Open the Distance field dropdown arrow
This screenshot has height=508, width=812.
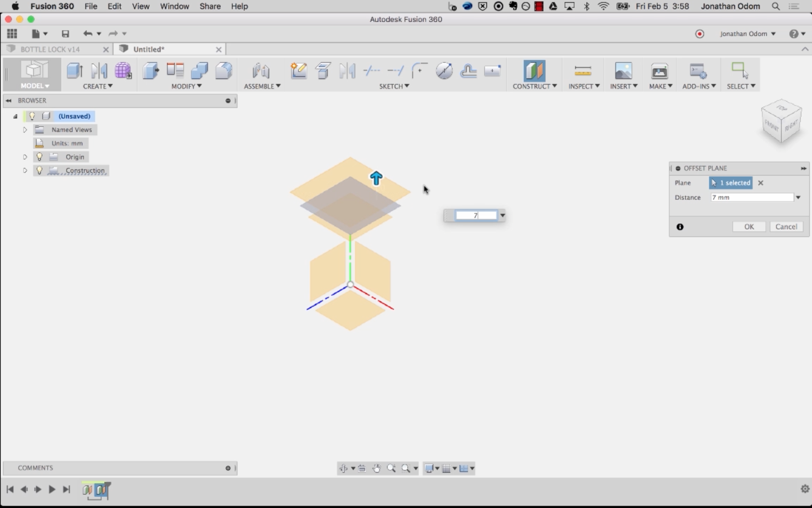(798, 198)
